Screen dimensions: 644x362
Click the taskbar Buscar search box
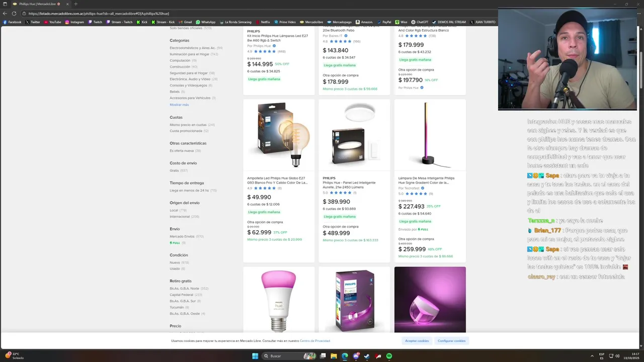(290, 356)
